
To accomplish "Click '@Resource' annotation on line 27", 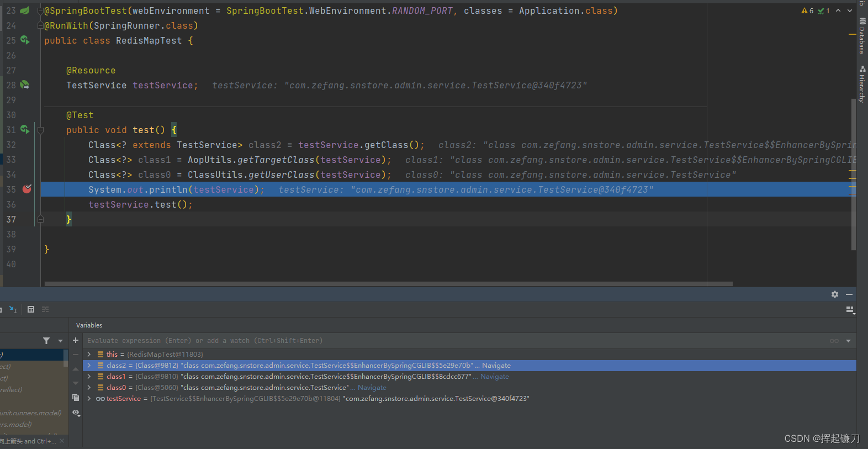I will click(x=91, y=70).
